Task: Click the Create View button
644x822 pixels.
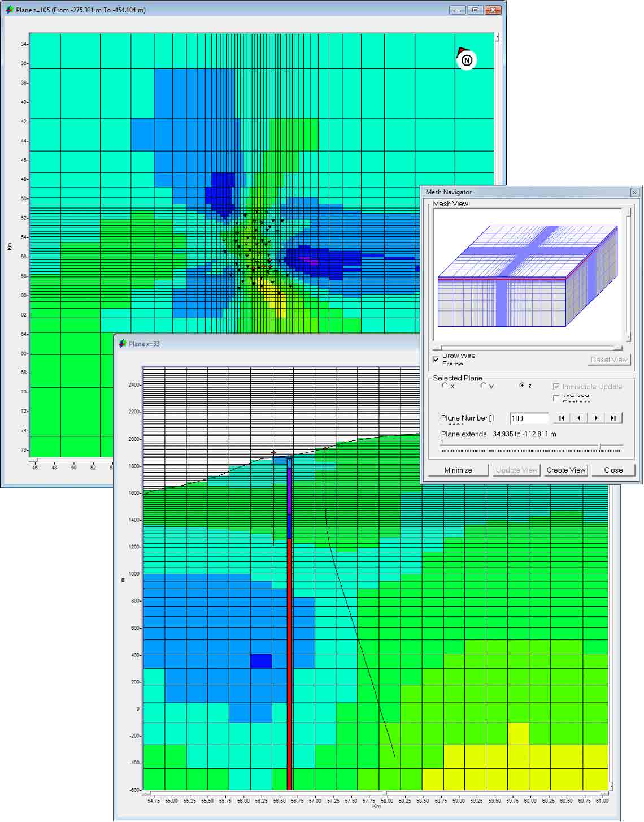Action: click(565, 470)
